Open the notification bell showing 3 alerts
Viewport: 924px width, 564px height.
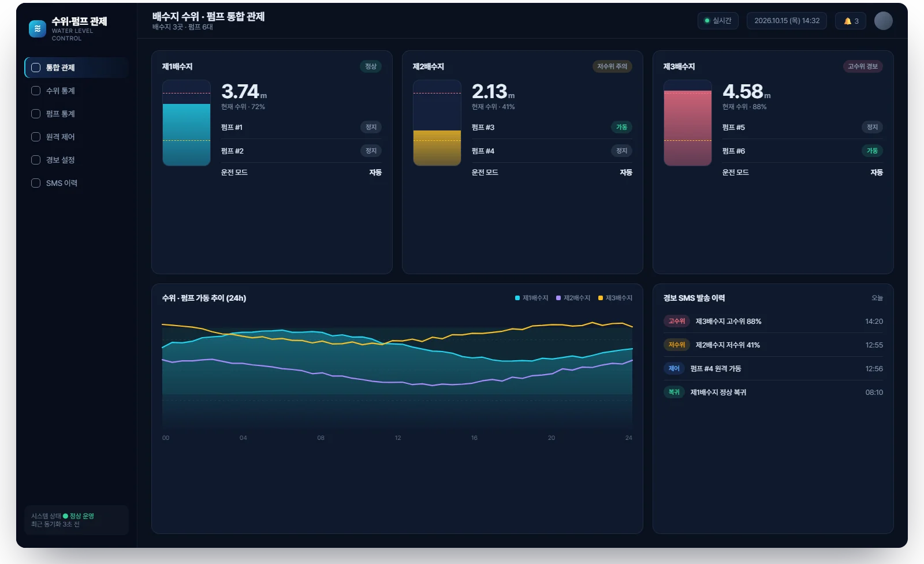click(851, 21)
